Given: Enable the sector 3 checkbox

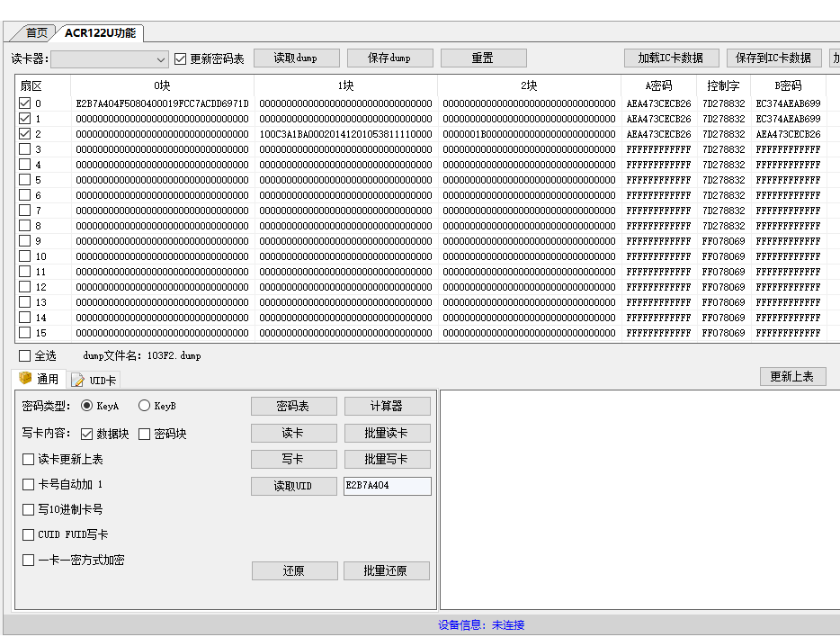Looking at the screenshot, I should tap(24, 149).
